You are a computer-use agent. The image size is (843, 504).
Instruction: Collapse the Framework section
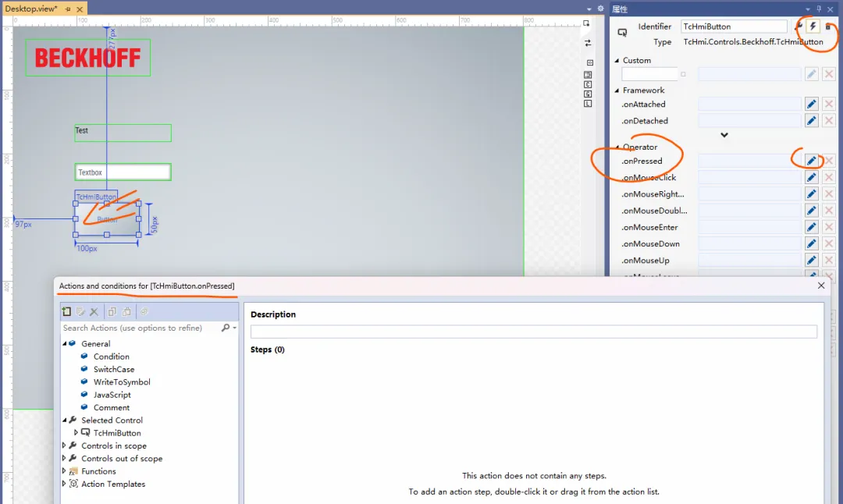pos(617,91)
